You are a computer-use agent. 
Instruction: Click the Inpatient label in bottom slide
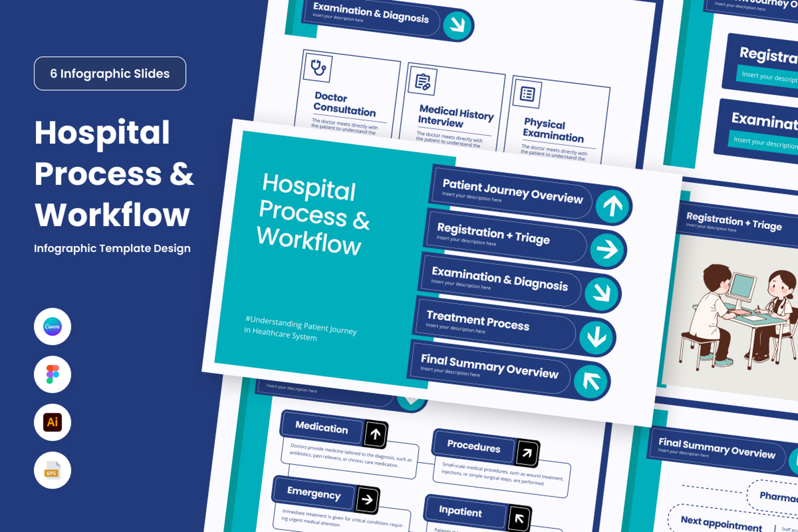click(x=461, y=512)
